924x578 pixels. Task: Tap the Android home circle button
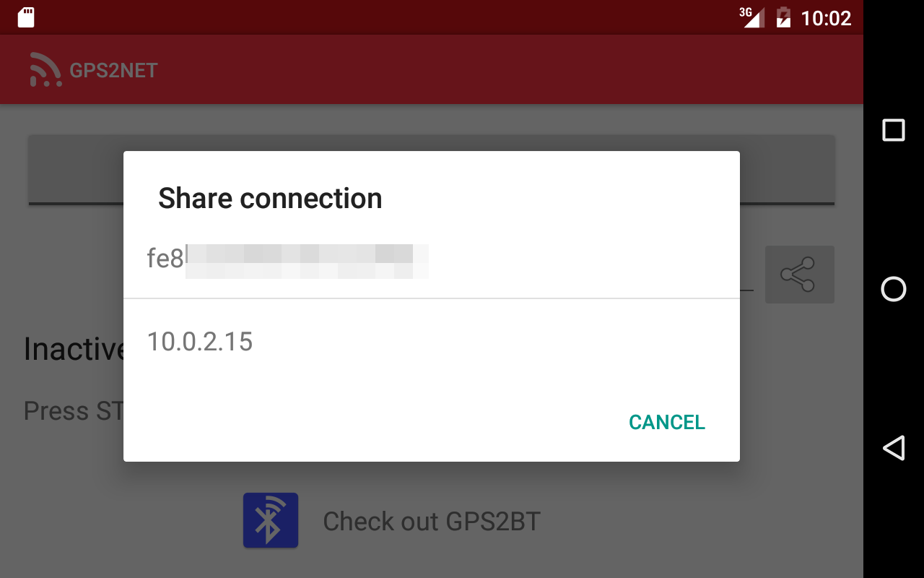coord(894,289)
